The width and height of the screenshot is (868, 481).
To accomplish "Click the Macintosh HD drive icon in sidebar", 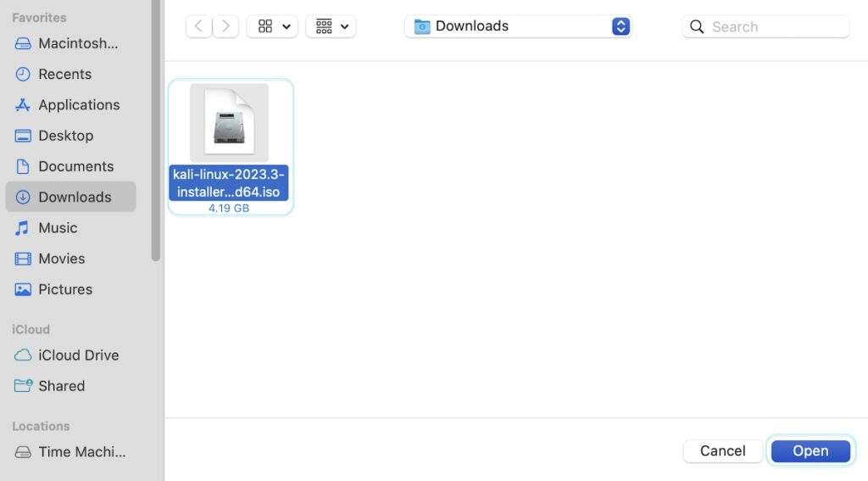I will pos(23,43).
